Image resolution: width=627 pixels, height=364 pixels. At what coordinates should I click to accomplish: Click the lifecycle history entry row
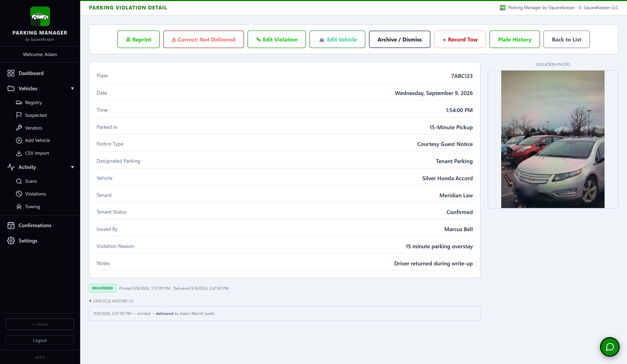pos(285,314)
